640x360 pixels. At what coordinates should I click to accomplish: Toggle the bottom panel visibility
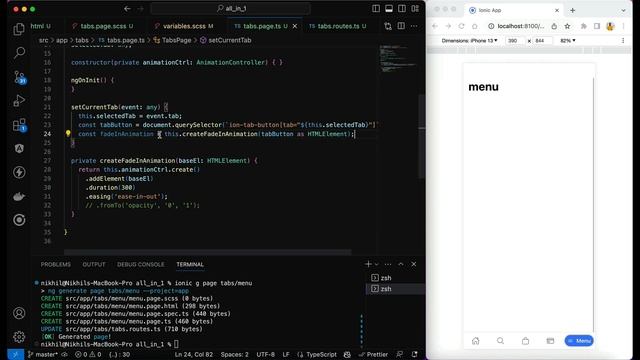point(389,9)
